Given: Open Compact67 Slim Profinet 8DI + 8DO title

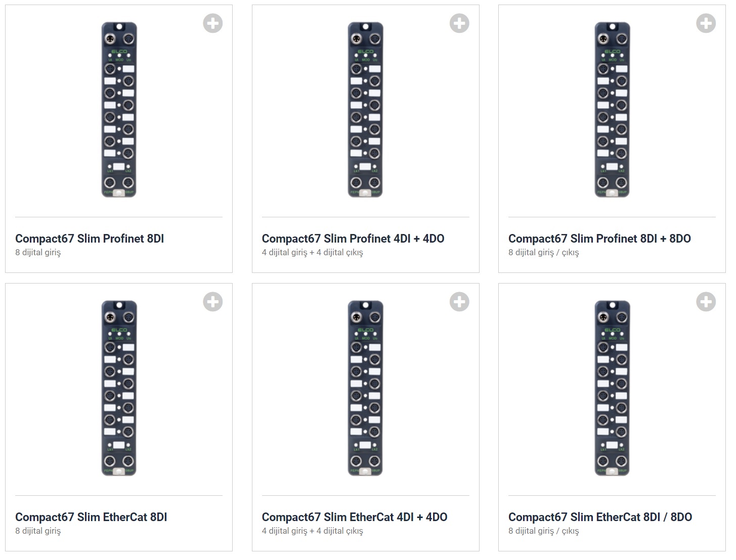Looking at the screenshot, I should click(599, 239).
